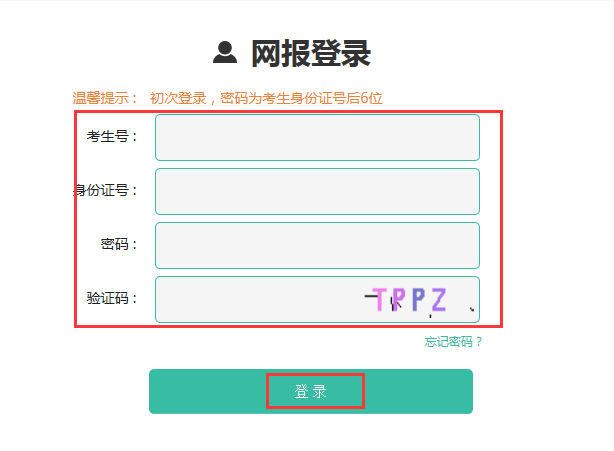Screen dimensions: 614x451
Task: Click the blue letter P in the captcha
Action: (x=417, y=298)
